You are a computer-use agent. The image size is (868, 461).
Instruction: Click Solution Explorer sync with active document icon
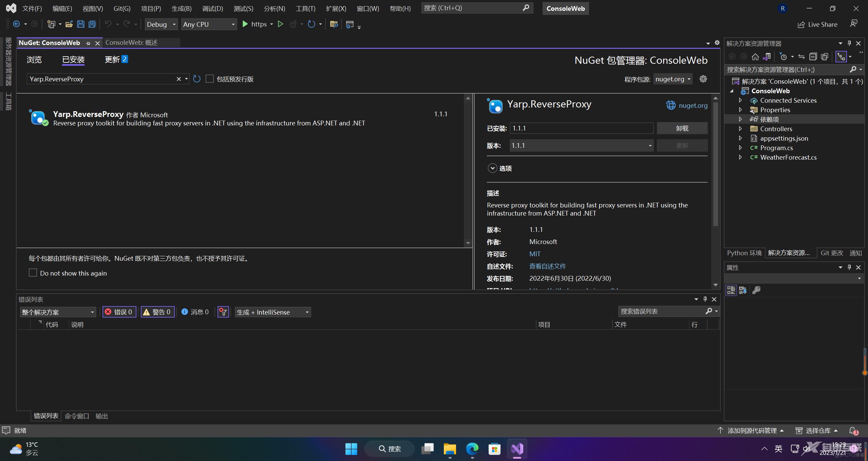click(x=801, y=57)
